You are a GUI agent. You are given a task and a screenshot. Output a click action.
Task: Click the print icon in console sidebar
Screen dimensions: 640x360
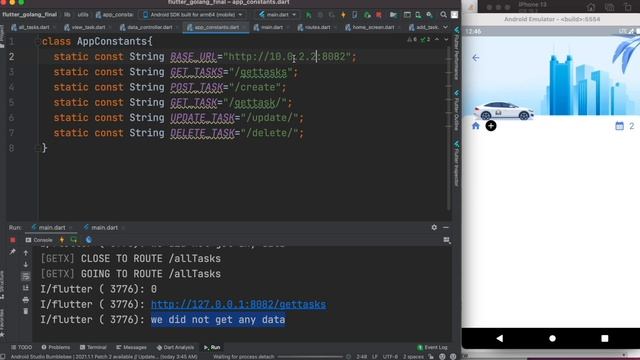point(26,300)
